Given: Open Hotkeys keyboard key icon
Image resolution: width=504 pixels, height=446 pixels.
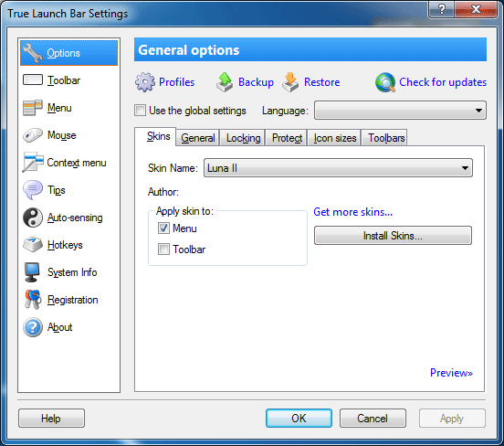Looking at the screenshot, I should tap(33, 245).
